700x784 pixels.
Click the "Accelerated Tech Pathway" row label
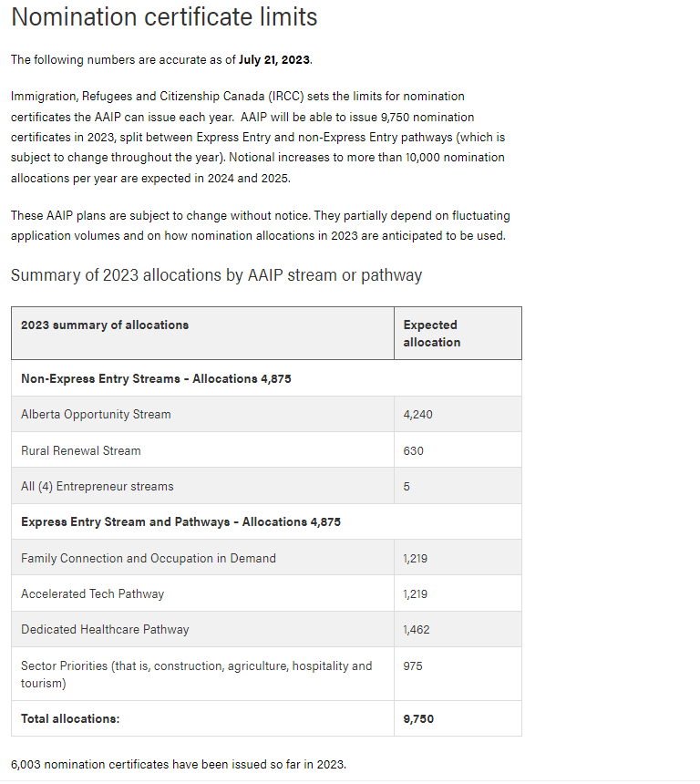tap(93, 594)
